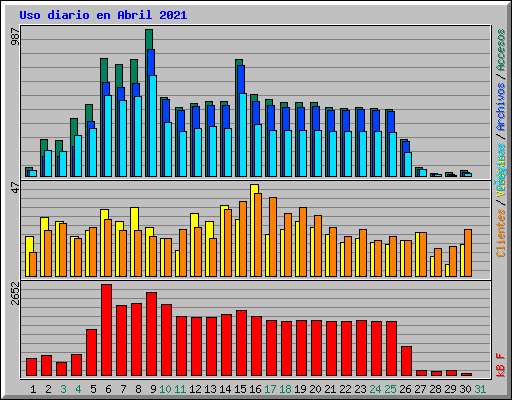Screen dimensions: 512x400
Task: Select day label "16" on the x-axis
Action: (255, 389)
